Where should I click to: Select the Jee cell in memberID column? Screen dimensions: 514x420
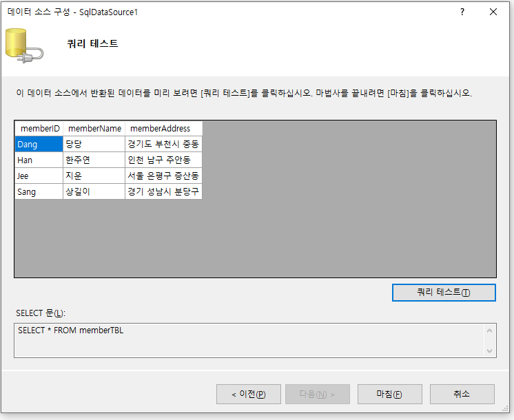coord(39,176)
